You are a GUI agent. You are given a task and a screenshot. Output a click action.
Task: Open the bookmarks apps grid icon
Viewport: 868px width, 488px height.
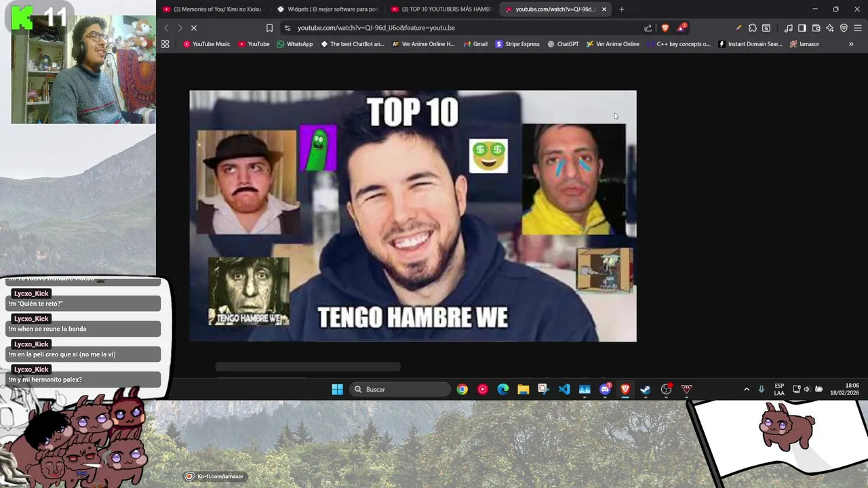click(x=165, y=44)
